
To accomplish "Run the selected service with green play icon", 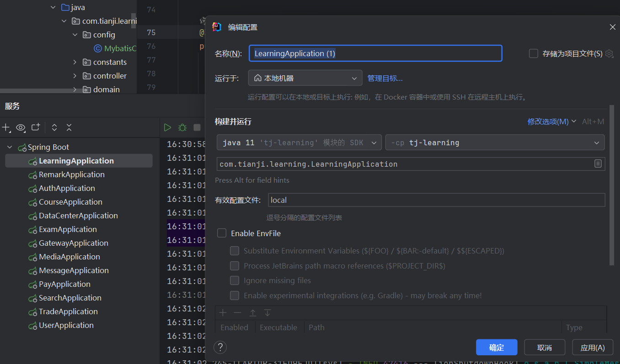I will pyautogui.click(x=167, y=127).
